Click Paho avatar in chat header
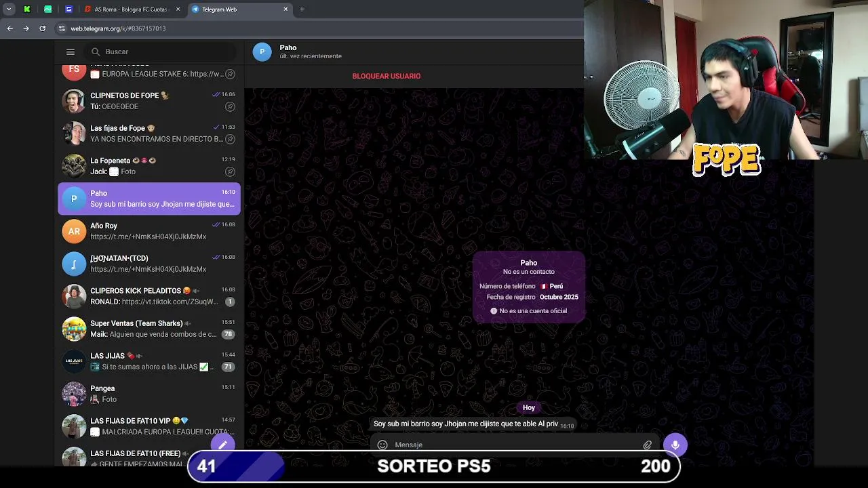The image size is (868, 488). (262, 52)
